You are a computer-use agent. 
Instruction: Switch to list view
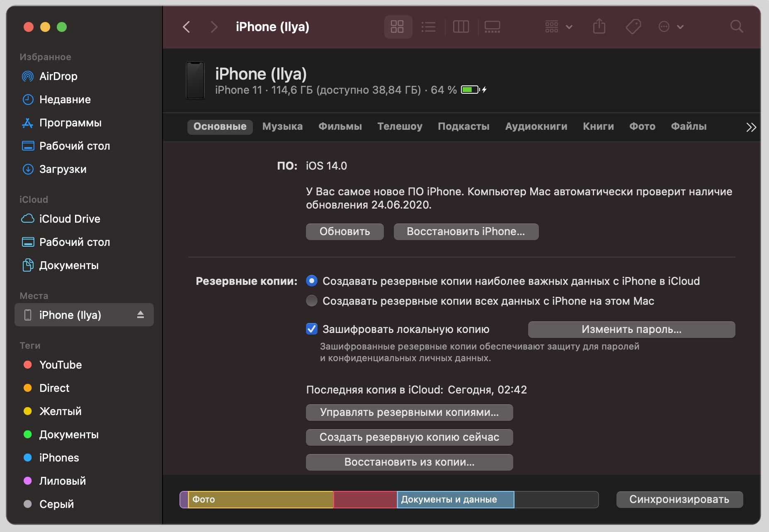[428, 27]
